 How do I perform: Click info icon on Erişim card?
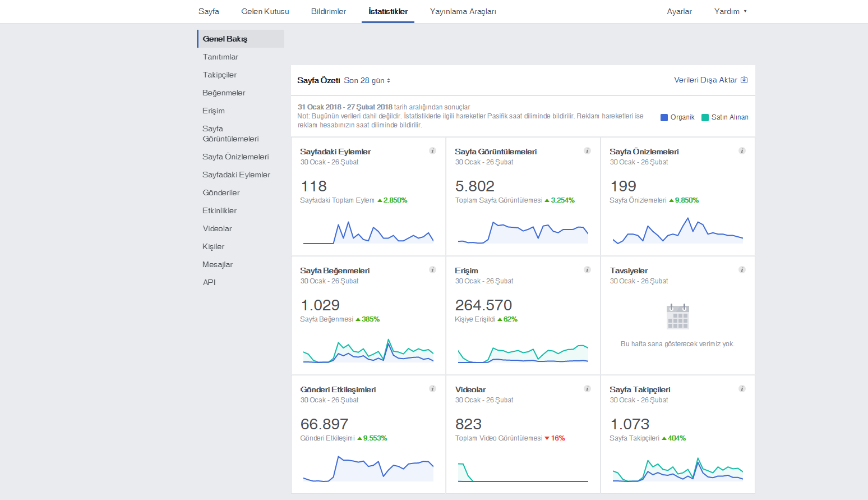tap(587, 269)
